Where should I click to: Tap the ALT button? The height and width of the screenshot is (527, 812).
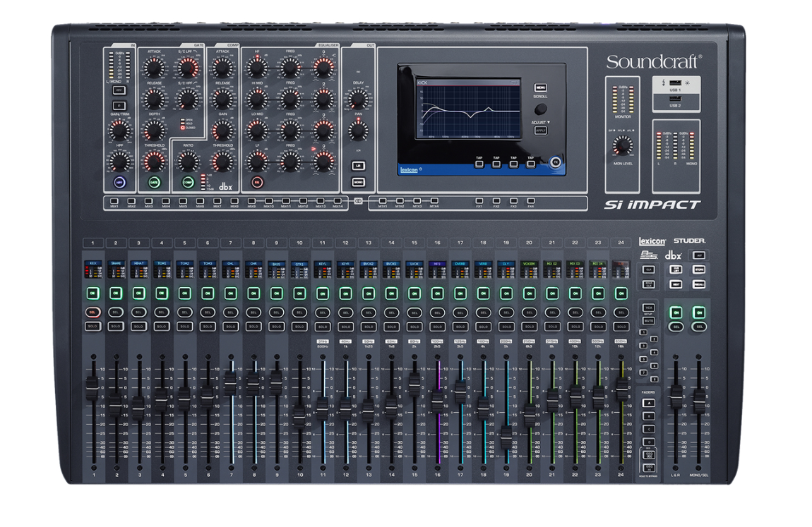pos(698,255)
